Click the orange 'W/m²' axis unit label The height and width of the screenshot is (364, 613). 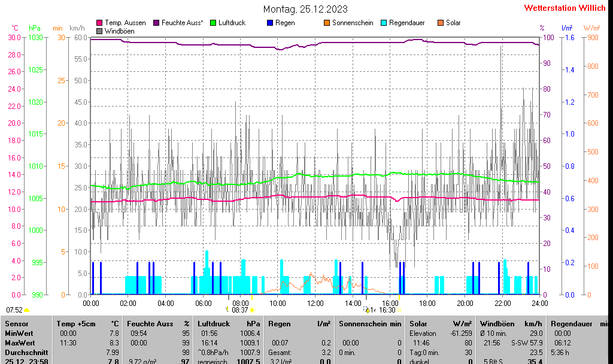pyautogui.click(x=591, y=28)
